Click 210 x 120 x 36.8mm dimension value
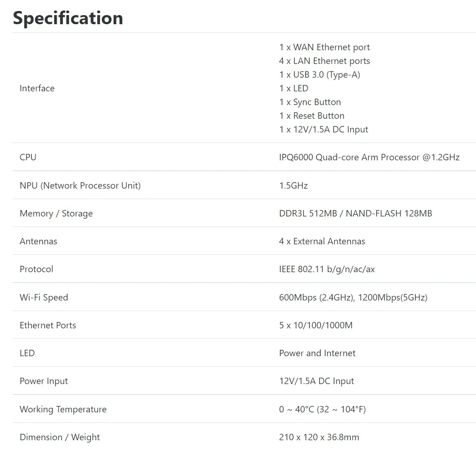Image resolution: width=476 pixels, height=453 pixels. click(319, 437)
